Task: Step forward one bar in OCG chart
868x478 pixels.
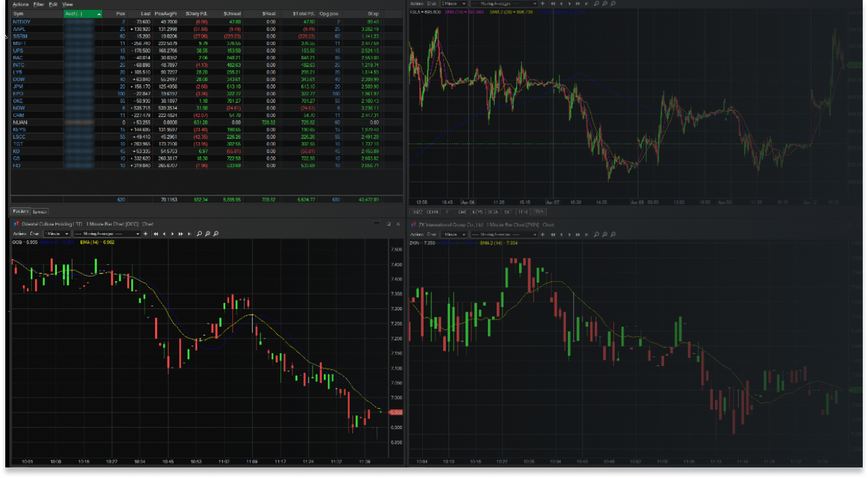Action: click(172, 234)
